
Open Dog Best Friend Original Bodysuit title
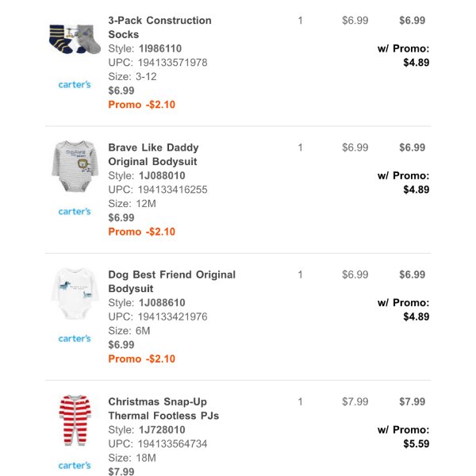pyautogui.click(x=172, y=282)
